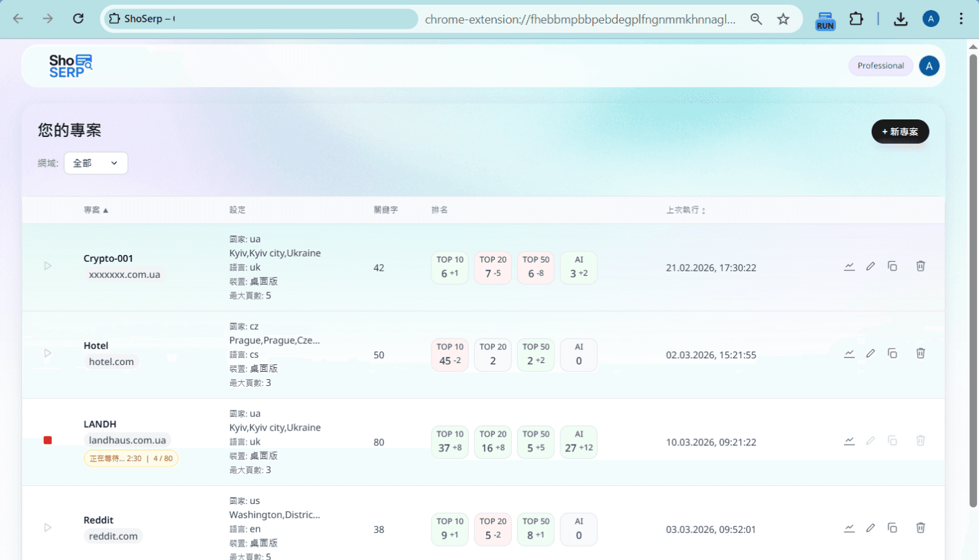Click Crypto-001 TOP 20 rank badge
This screenshot has width=979, height=560.
coord(493,268)
